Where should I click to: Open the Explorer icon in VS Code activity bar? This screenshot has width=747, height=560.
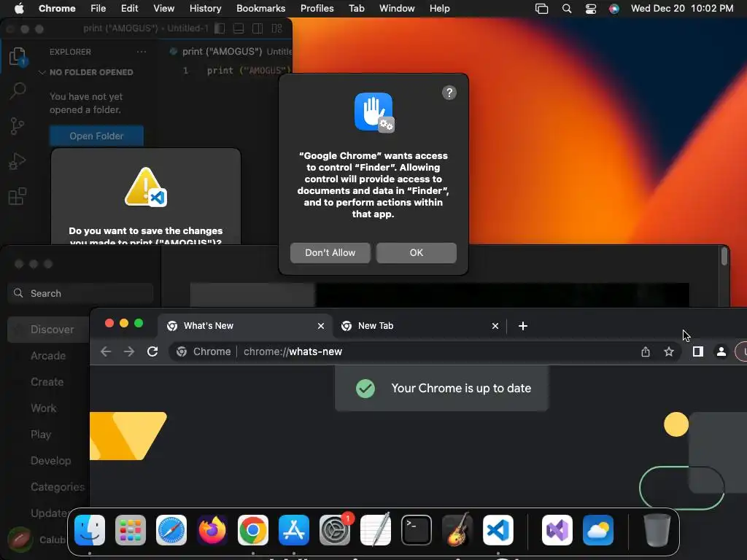pyautogui.click(x=18, y=57)
